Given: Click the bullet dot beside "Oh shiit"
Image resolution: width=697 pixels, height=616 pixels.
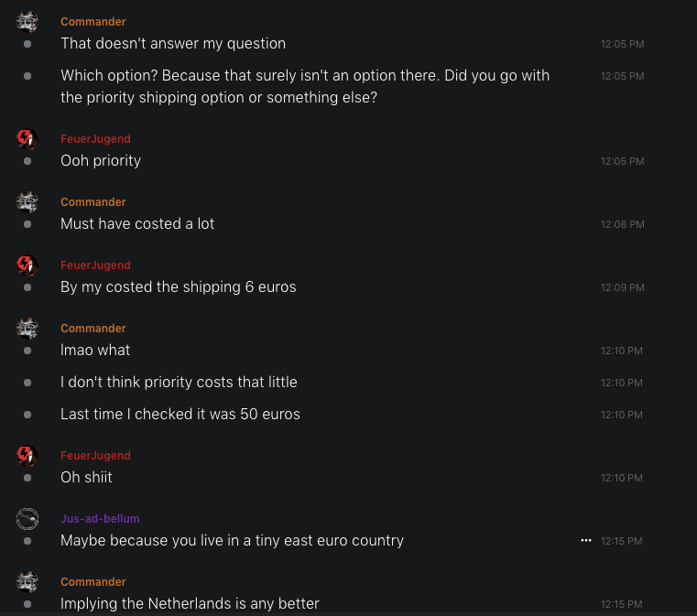Looking at the screenshot, I should [27, 478].
